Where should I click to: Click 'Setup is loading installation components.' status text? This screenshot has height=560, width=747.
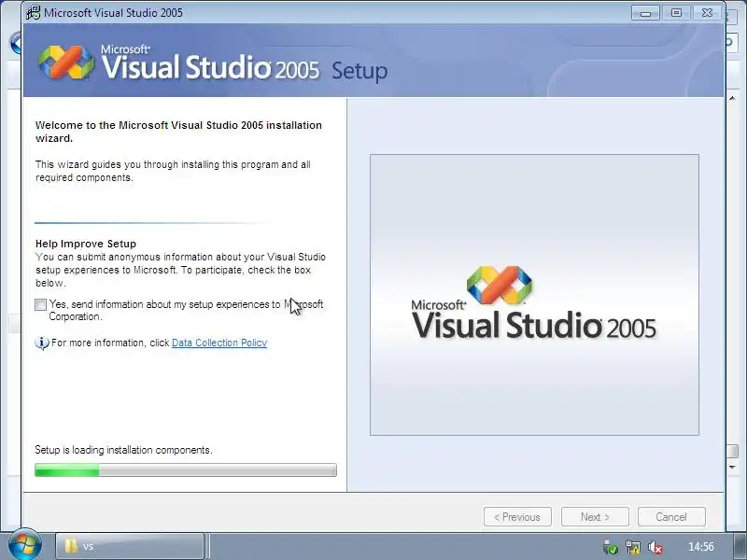124,450
